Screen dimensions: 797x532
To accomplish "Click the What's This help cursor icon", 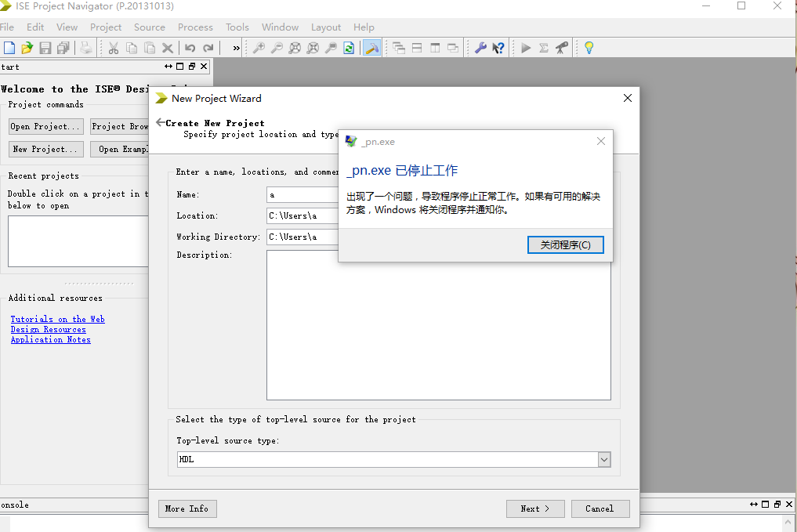I will click(x=498, y=48).
